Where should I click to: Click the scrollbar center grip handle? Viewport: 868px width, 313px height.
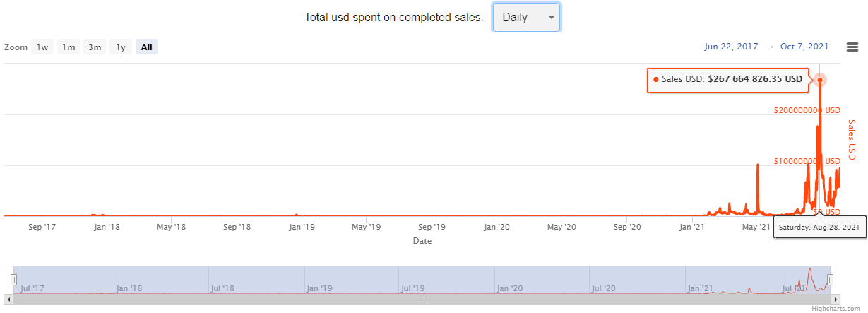(x=422, y=299)
